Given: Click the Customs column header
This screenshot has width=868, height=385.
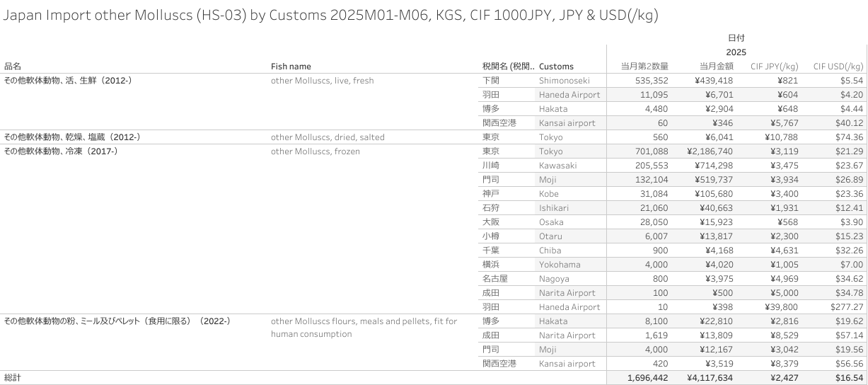Looking at the screenshot, I should [x=556, y=67].
